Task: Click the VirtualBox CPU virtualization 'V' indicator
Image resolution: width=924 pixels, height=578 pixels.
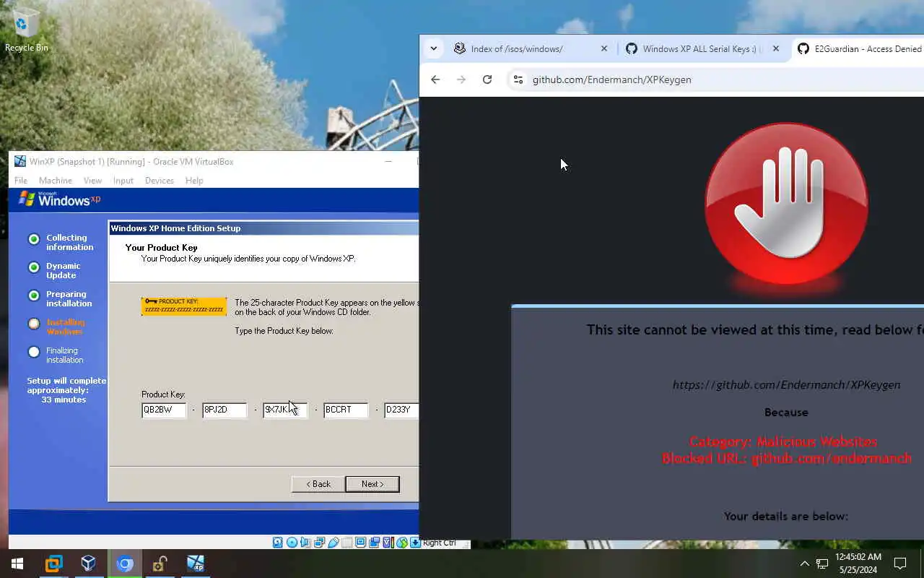Action: (x=388, y=543)
